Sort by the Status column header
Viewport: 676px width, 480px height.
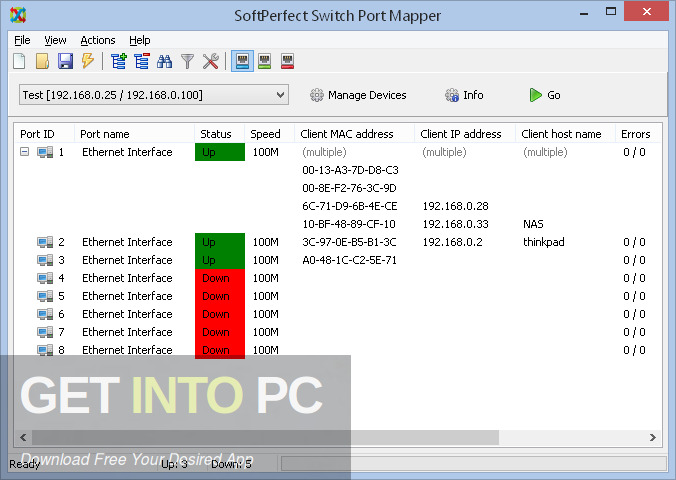tap(219, 134)
